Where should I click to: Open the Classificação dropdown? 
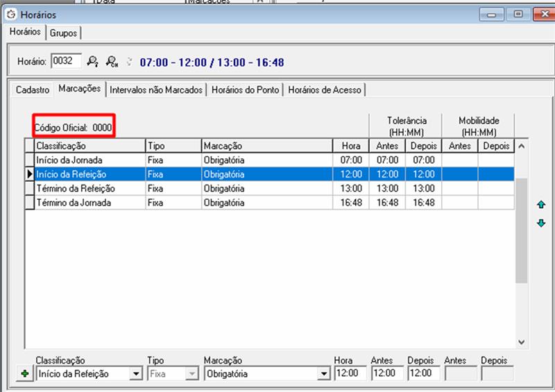point(135,374)
